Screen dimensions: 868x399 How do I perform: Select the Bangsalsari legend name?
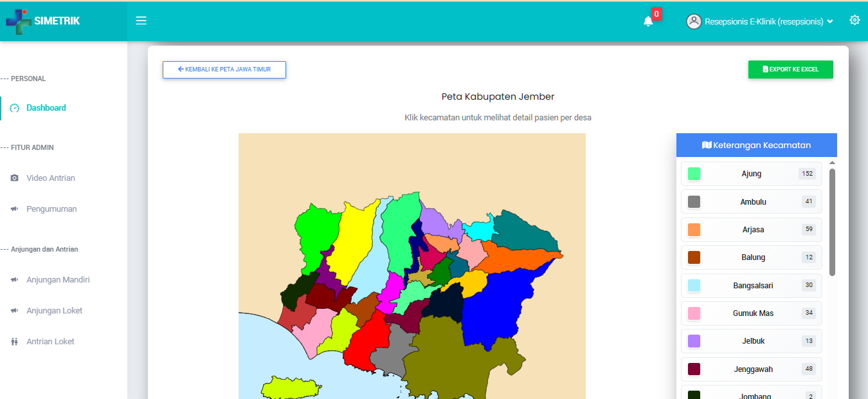click(x=753, y=286)
